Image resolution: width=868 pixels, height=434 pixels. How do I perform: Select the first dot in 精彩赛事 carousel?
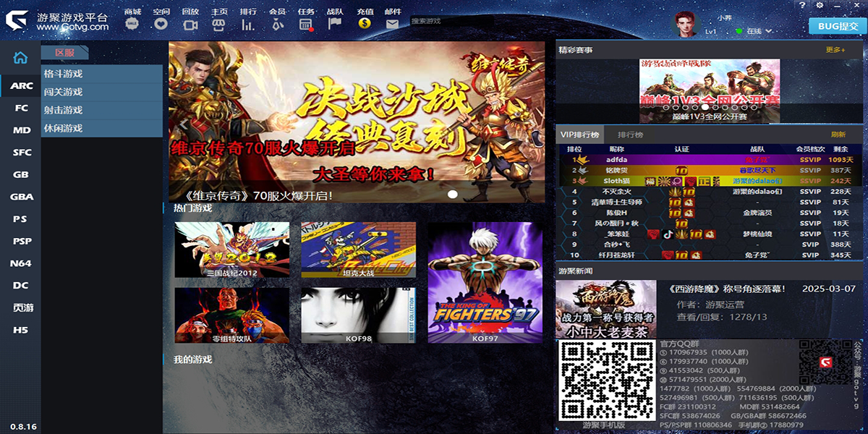point(665,107)
